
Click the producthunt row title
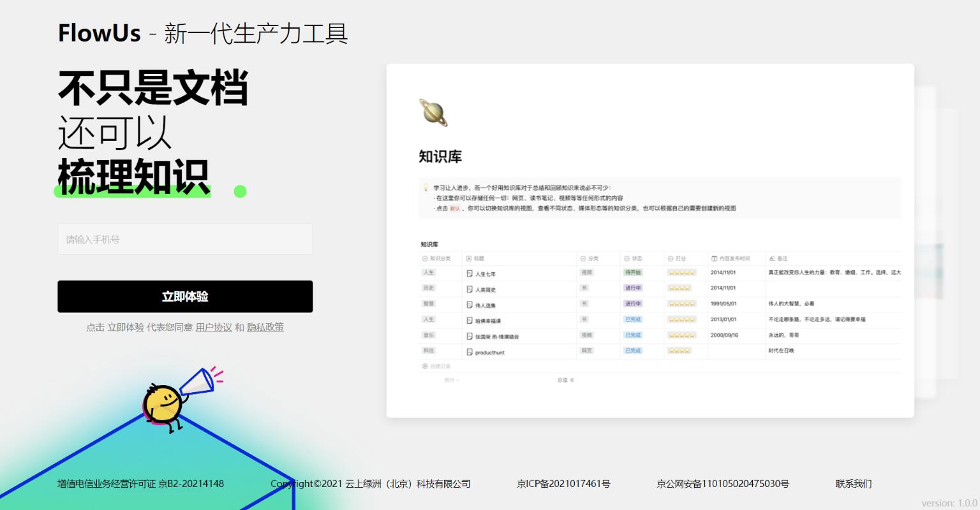490,353
